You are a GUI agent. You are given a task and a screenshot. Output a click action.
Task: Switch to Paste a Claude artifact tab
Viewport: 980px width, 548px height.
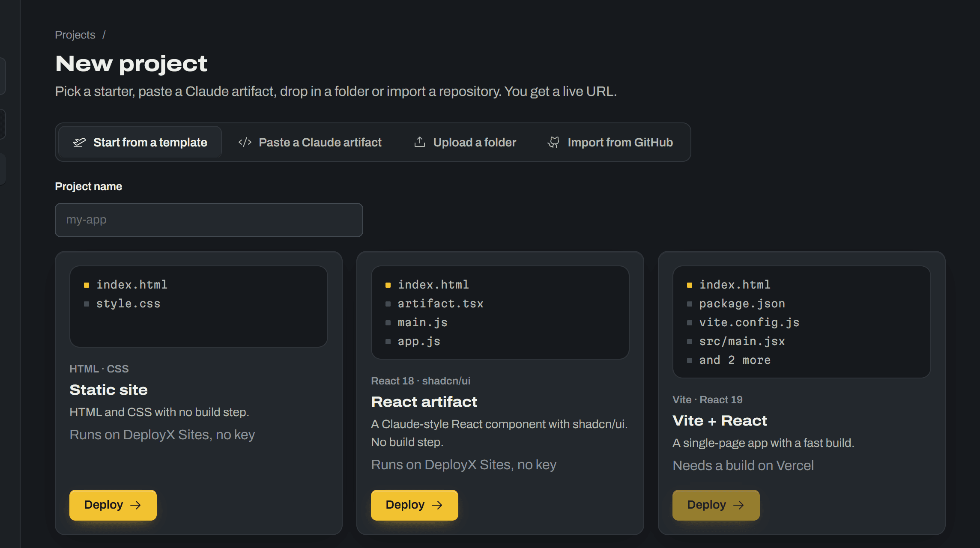pos(310,142)
